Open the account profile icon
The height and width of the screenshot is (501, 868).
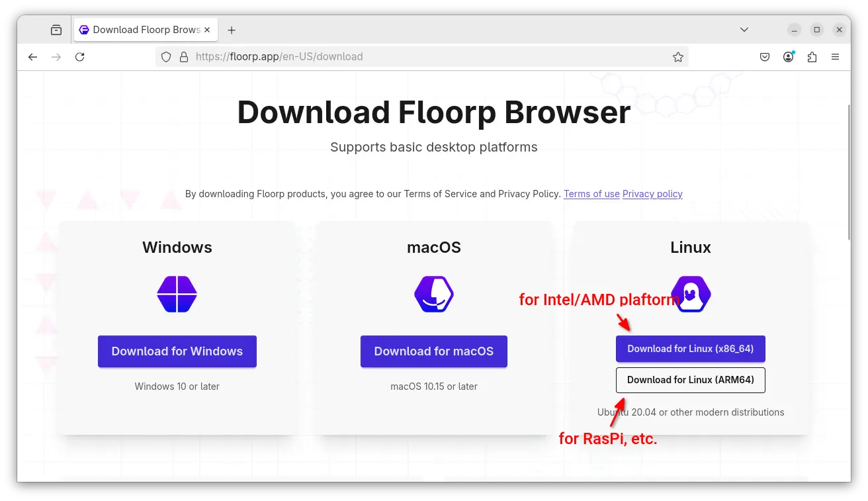pyautogui.click(x=789, y=57)
